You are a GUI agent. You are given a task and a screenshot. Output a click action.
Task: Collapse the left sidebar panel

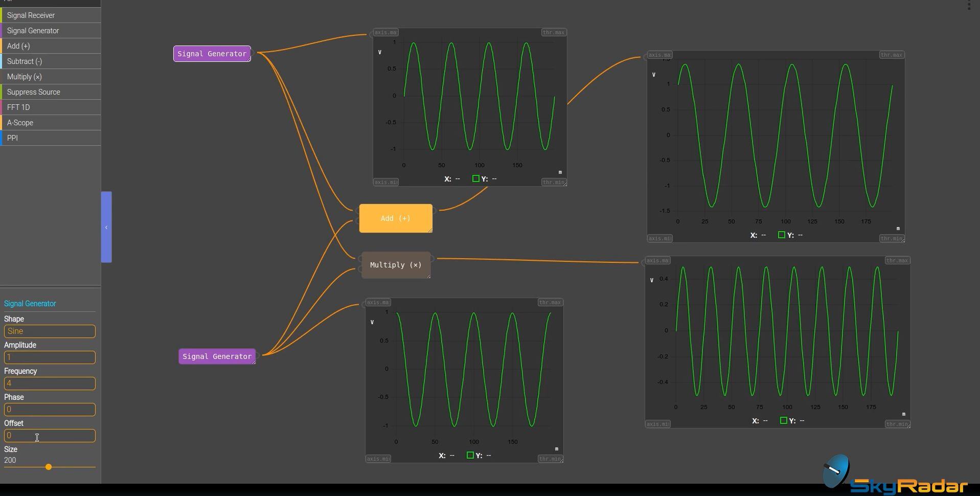tap(106, 227)
